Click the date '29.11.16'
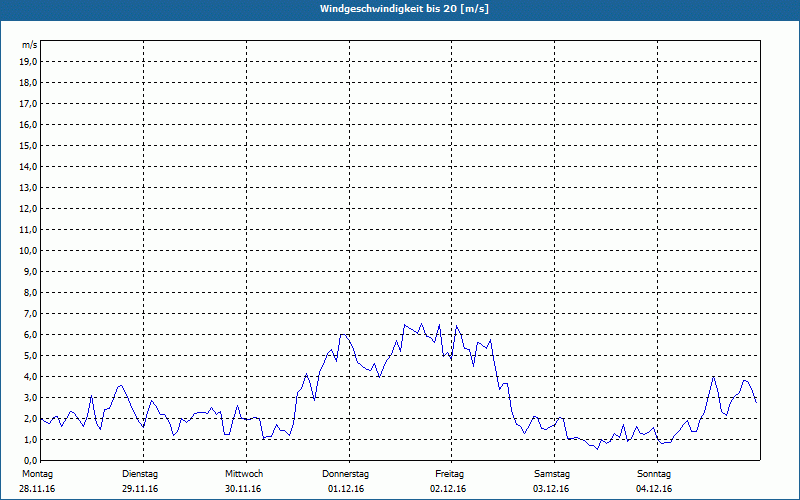 140,489
